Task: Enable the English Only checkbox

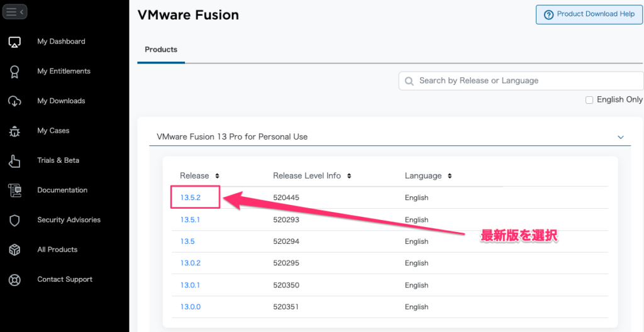Action: (589, 100)
